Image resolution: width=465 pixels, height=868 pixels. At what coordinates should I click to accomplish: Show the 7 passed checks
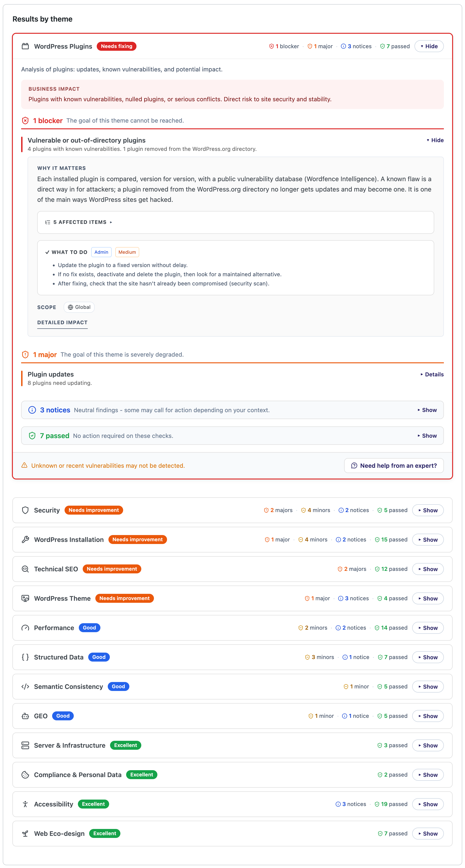click(427, 436)
